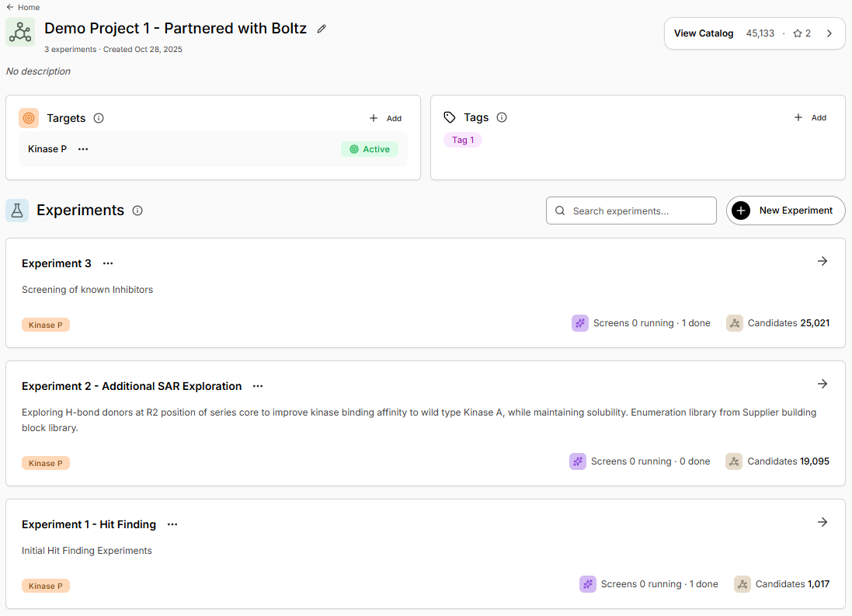
Task: Click 'Initial Hit Finding Experiments' description
Action: (87, 550)
